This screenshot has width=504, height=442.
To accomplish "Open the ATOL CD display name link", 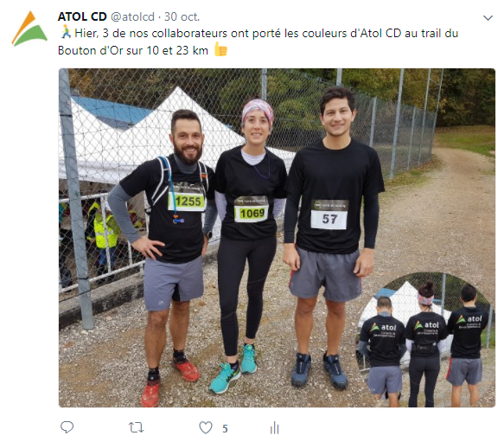I will pos(82,16).
